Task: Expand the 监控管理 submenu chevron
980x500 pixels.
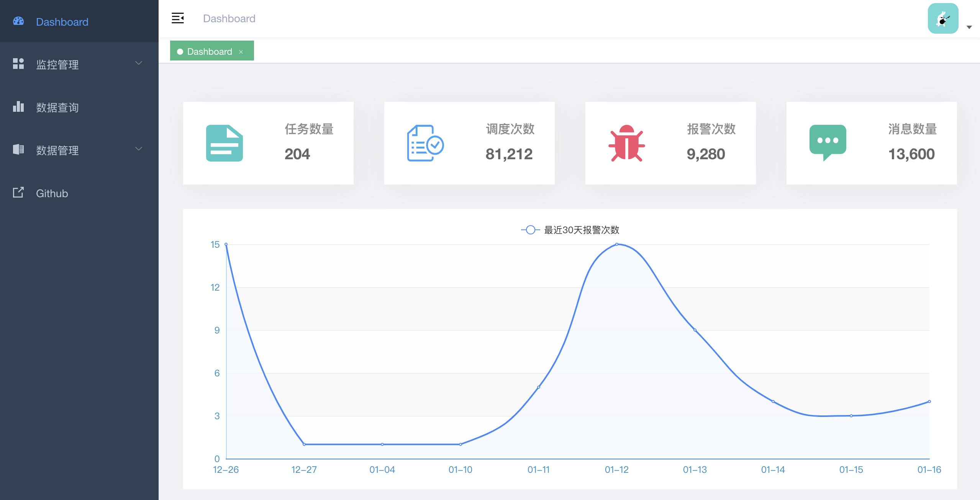Action: 139,63
